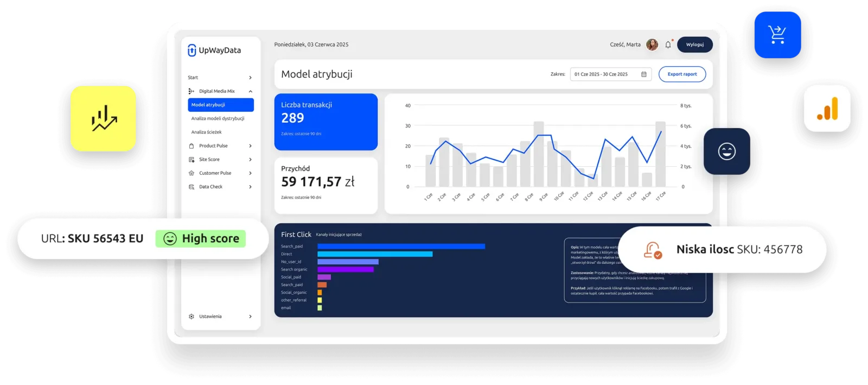The height and width of the screenshot is (385, 868).
Task: Click the Search_paid bar in First Click chart
Action: (401, 247)
